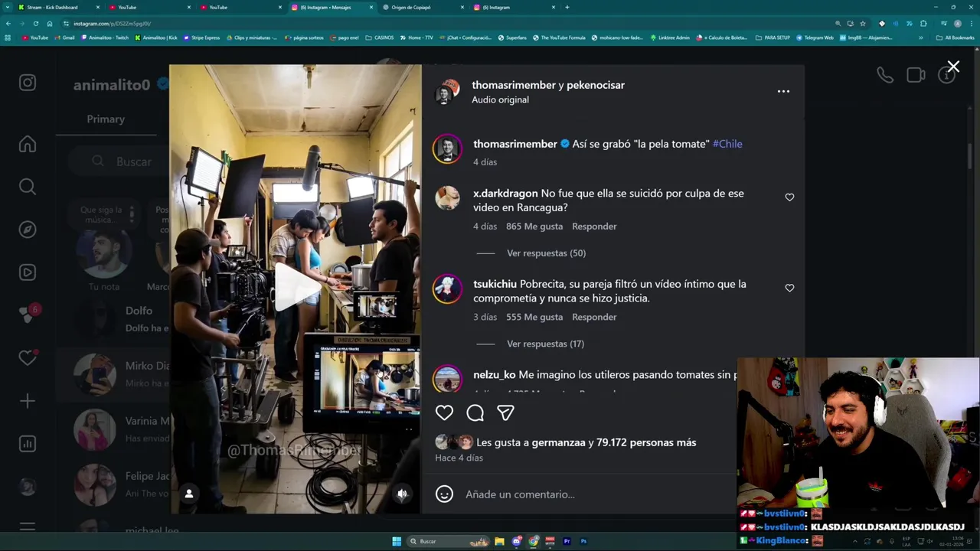This screenshot has height=551, width=980.
Task: Reply to x.darkdragon's comment
Action: 594,227
